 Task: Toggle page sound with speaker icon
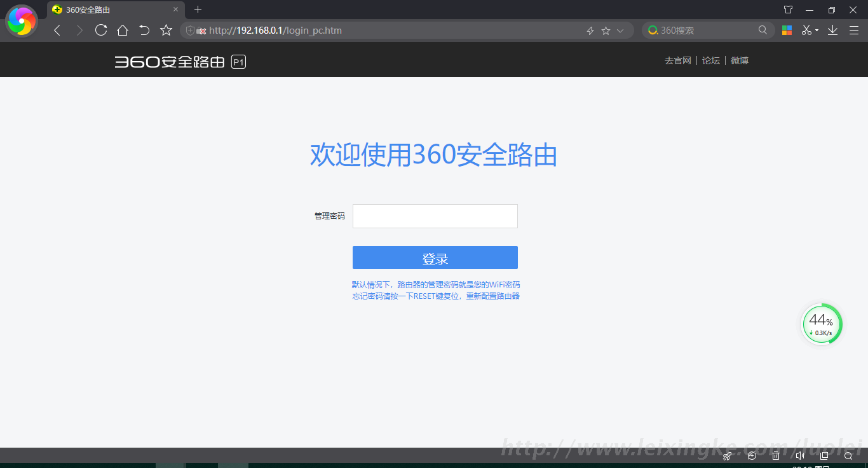click(x=800, y=456)
